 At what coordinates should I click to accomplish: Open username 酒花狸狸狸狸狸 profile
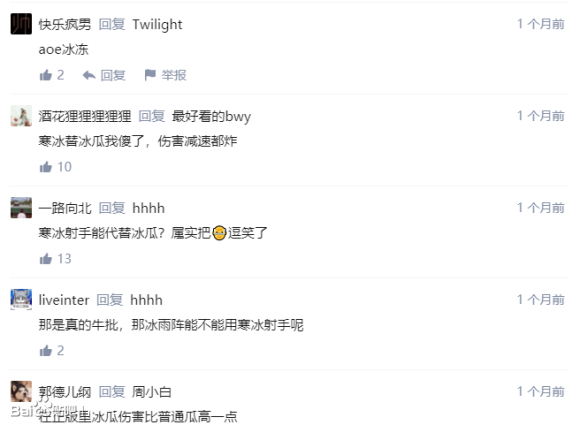pos(85,116)
